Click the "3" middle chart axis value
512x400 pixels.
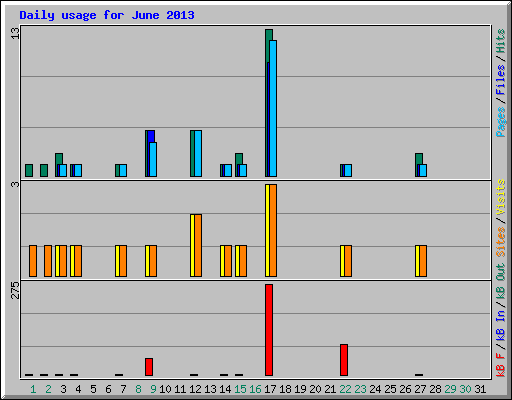coord(15,184)
